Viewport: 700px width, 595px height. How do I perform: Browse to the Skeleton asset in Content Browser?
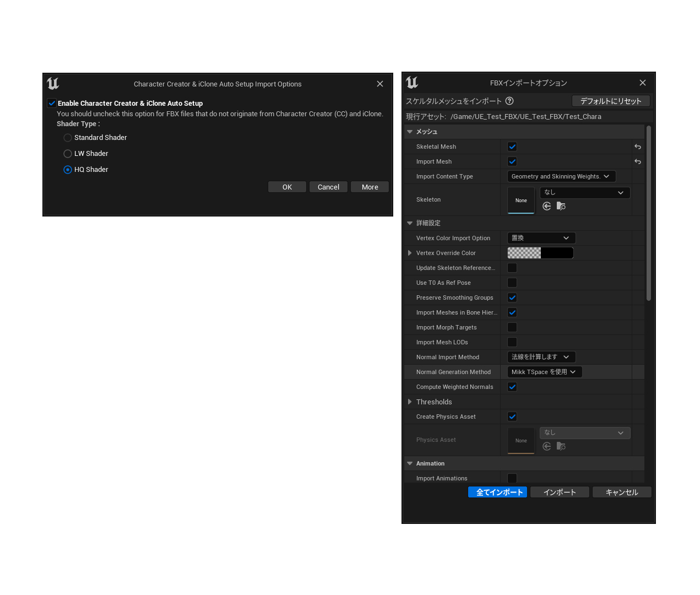coord(561,206)
